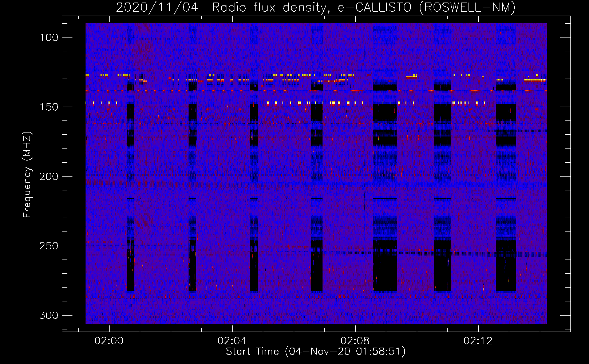The height and width of the screenshot is (364, 589).
Task: Click the 'Frequency (MHZ)' axis label
Action: click(x=27, y=175)
